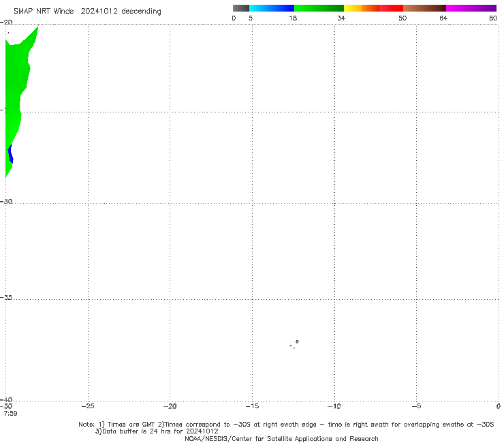Viewport: 504px width, 443px height.
Task: Click the gray 0-5 segment of the color bar
Action: (241, 8)
